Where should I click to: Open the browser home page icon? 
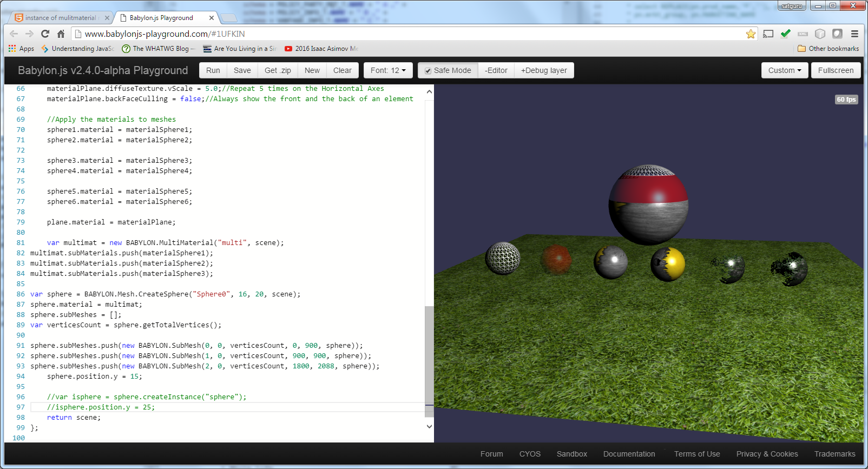61,34
